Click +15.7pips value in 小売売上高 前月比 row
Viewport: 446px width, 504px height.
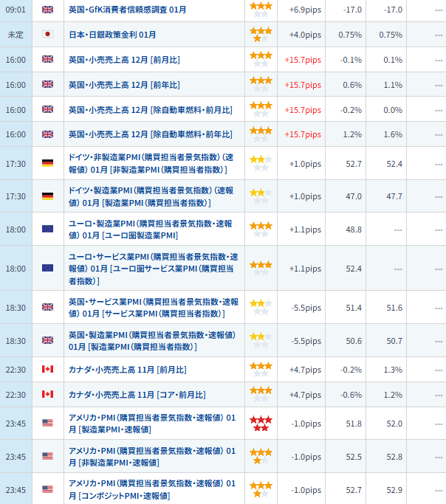(303, 60)
